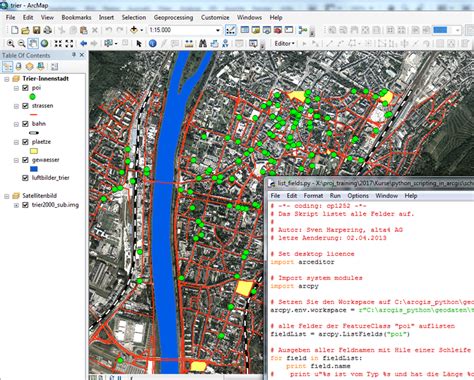Open the Windows menu
474x380 pixels.
(x=249, y=17)
